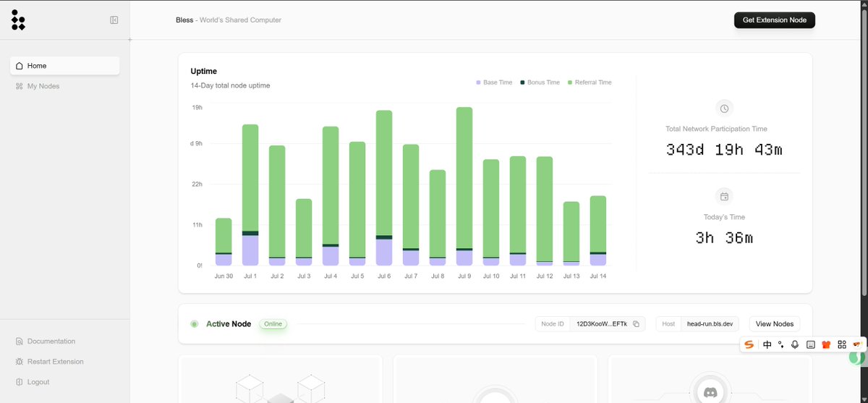Image resolution: width=868 pixels, height=403 pixels.
Task: Copy the Node ID with the copy icon
Action: (636, 324)
